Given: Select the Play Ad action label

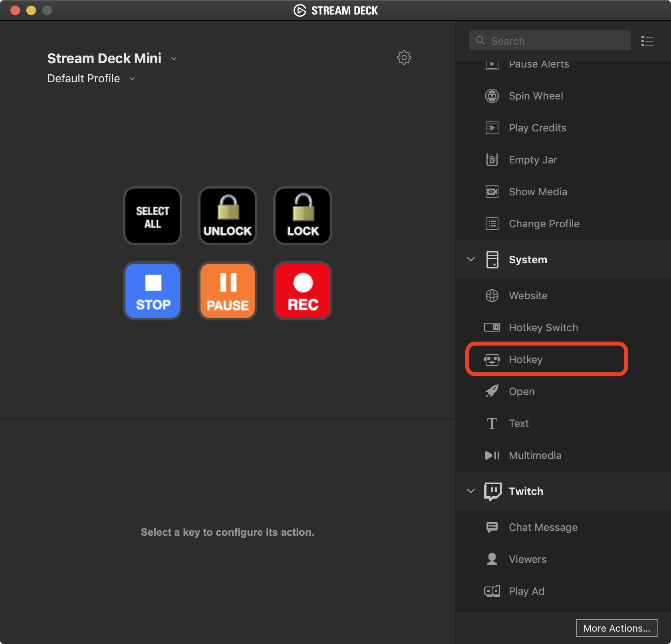Looking at the screenshot, I should (526, 591).
